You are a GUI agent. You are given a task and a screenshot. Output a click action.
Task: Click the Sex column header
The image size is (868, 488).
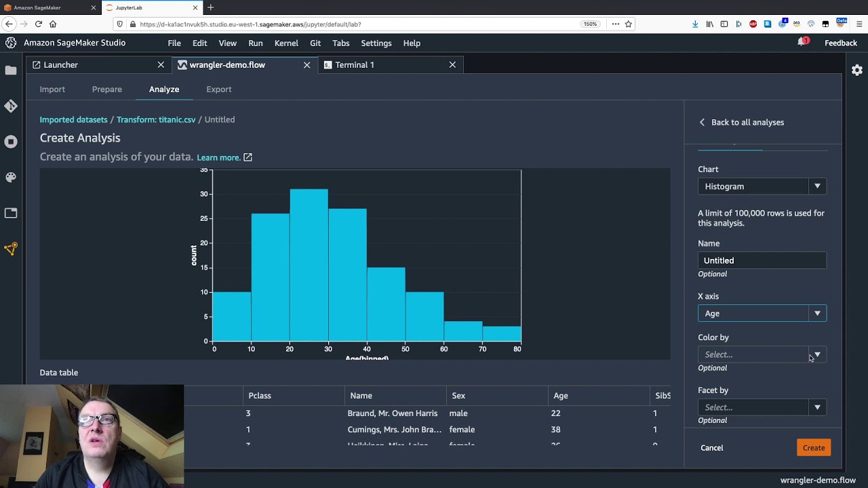pos(497,396)
